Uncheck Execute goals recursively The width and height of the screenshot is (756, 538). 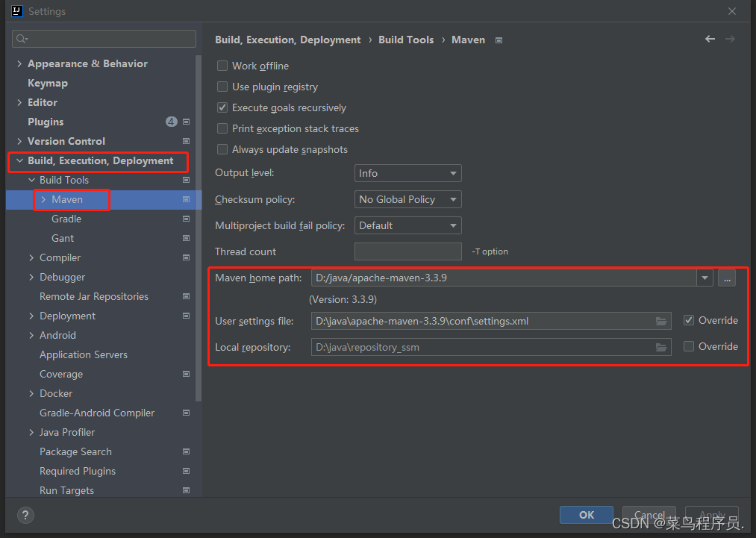[x=222, y=107]
